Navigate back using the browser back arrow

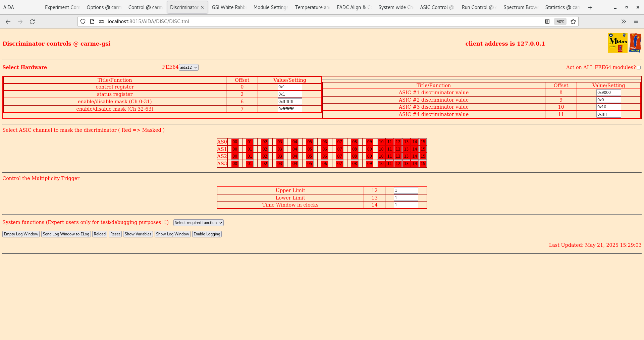coord(8,21)
